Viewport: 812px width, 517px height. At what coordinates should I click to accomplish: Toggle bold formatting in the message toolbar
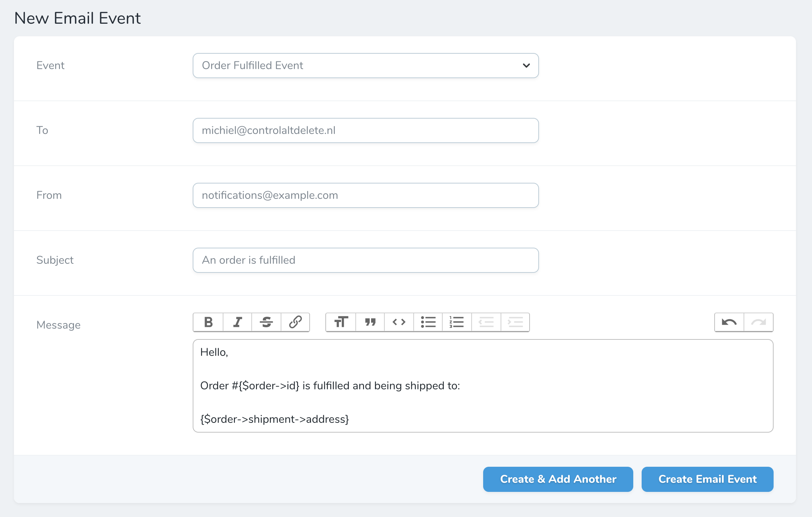pyautogui.click(x=208, y=322)
